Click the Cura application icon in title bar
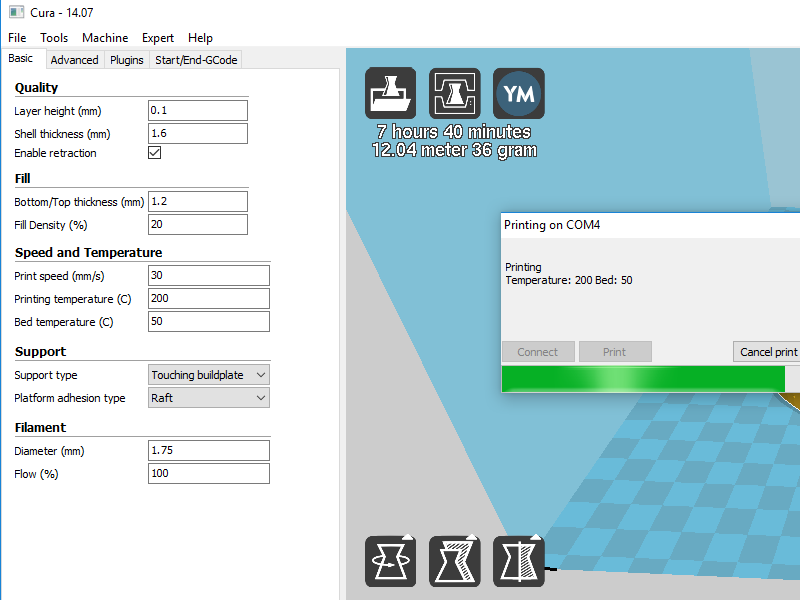The height and width of the screenshot is (600, 800). point(16,12)
